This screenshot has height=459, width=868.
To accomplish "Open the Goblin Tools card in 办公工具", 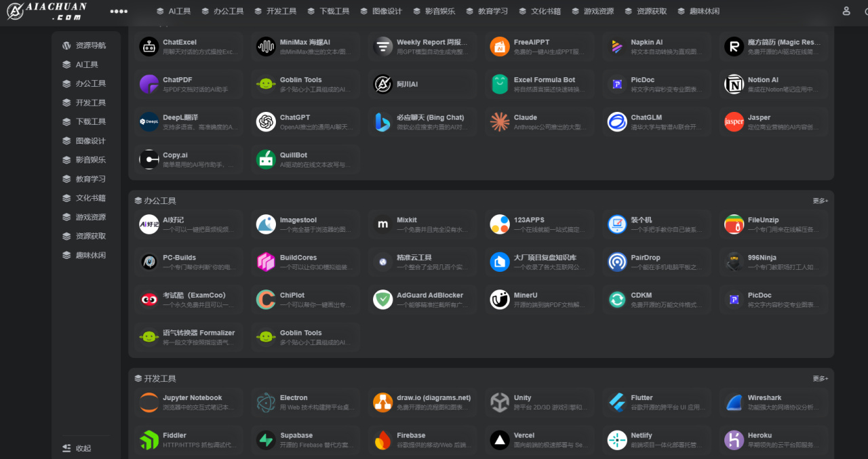I will [x=304, y=338].
